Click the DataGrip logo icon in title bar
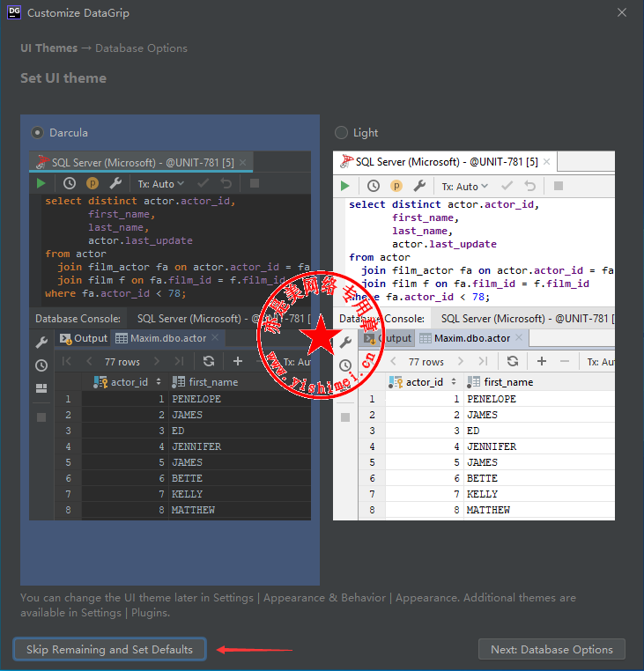 14,12
